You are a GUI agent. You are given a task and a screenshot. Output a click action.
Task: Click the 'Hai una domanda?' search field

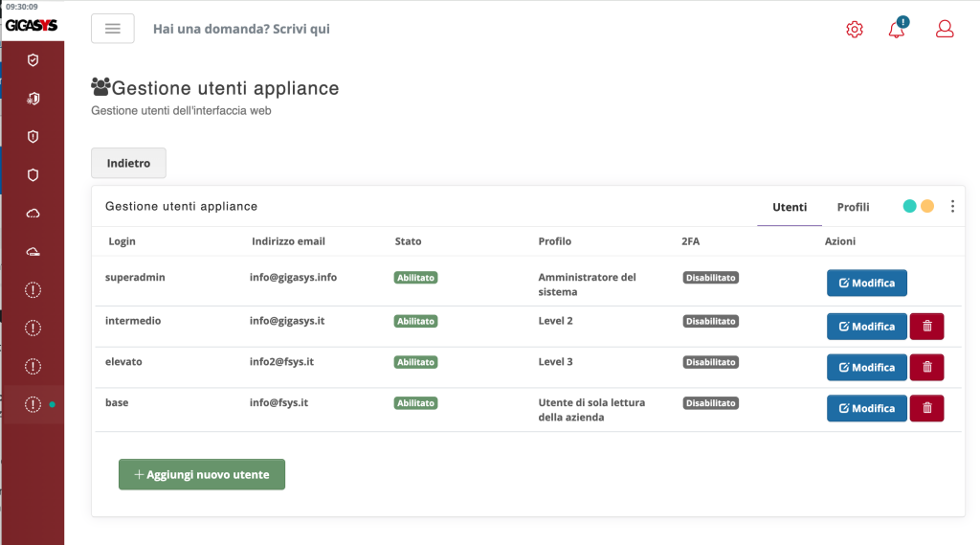[241, 29]
